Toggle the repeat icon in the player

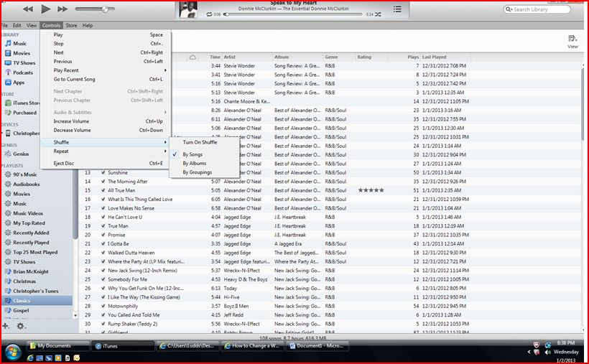[209, 14]
